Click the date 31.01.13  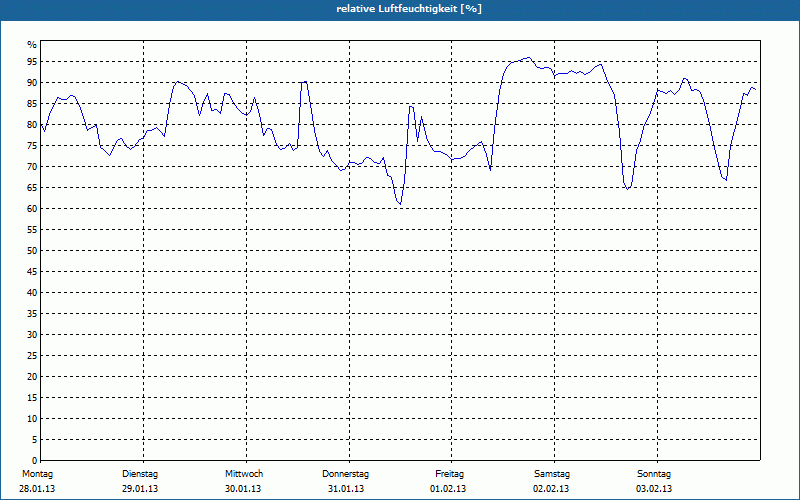tap(346, 489)
